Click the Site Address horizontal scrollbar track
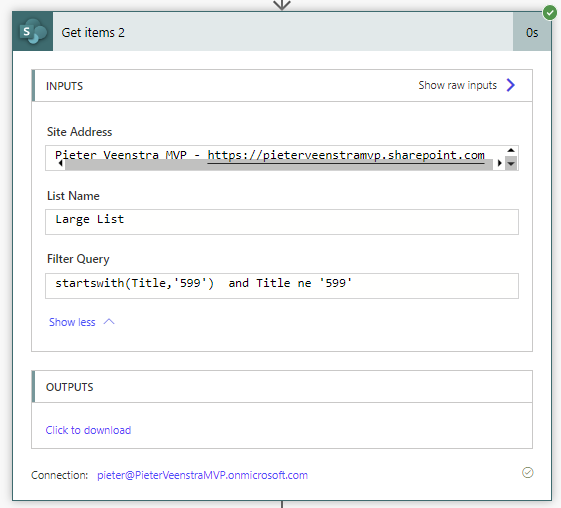Image resolution: width=561 pixels, height=508 pixels. coord(279,165)
